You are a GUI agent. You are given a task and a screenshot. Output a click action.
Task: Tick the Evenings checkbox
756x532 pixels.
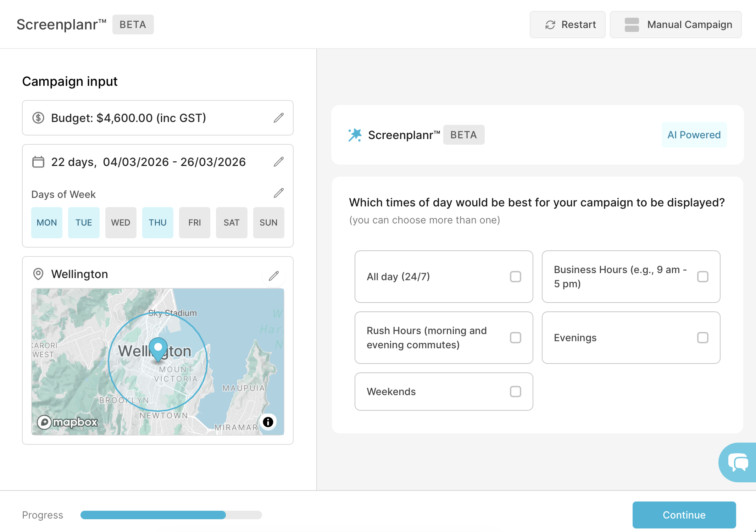pos(703,338)
